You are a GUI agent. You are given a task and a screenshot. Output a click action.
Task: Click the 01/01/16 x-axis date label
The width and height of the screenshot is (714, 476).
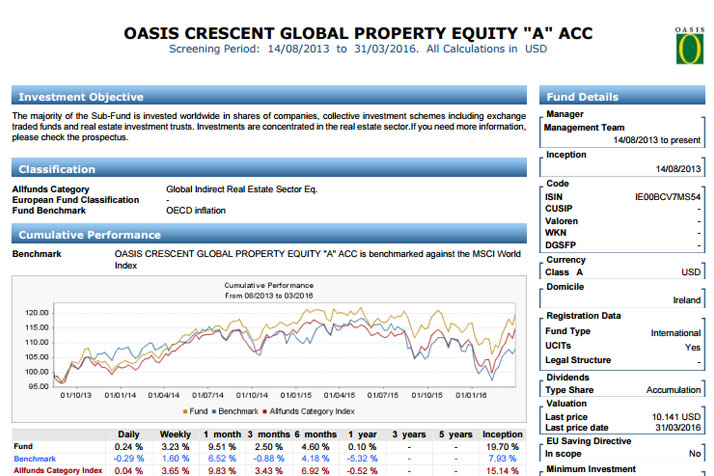(471, 395)
